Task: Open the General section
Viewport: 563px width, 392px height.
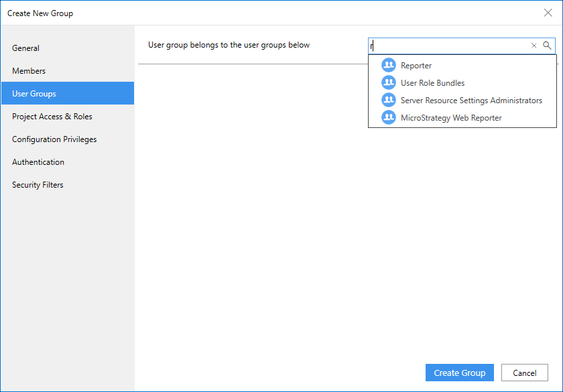Action: click(25, 48)
